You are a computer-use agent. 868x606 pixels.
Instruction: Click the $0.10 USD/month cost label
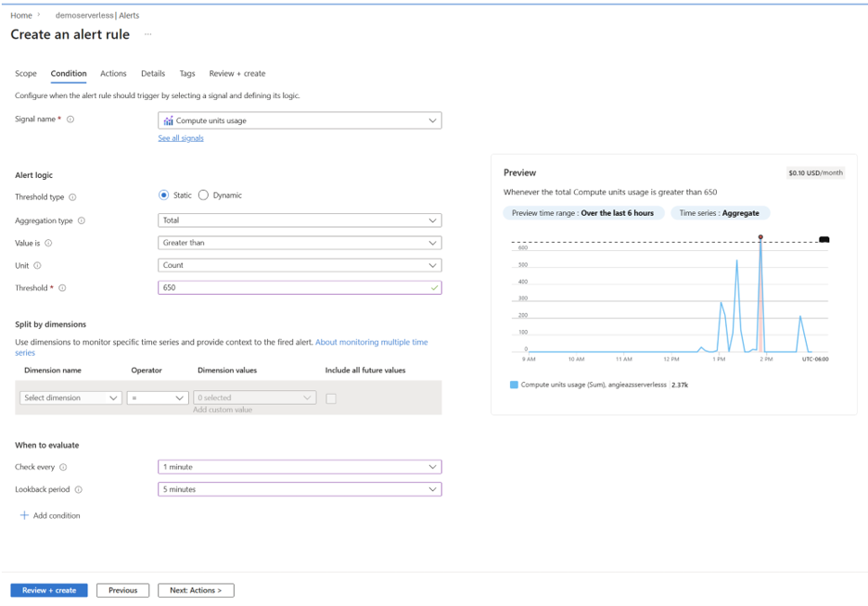(815, 173)
